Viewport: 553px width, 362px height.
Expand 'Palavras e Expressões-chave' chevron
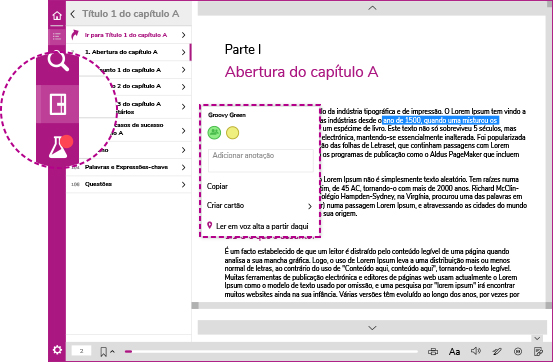pos(183,167)
